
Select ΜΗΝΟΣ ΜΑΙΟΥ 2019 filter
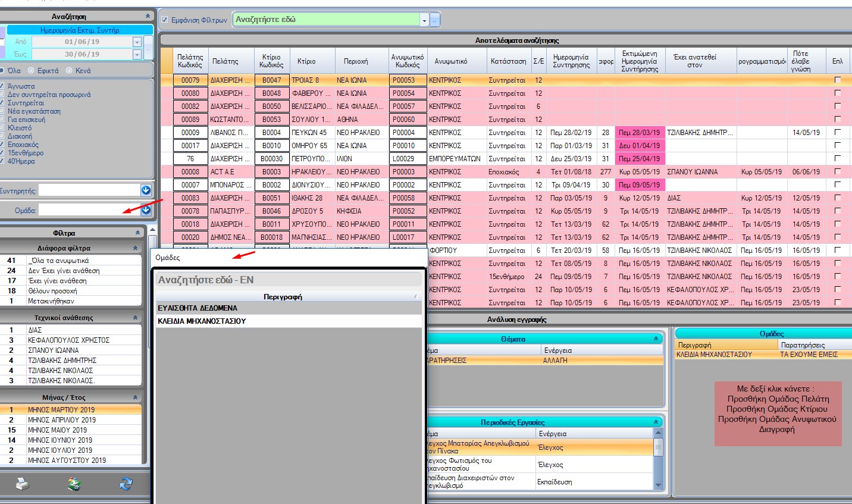(x=57, y=430)
